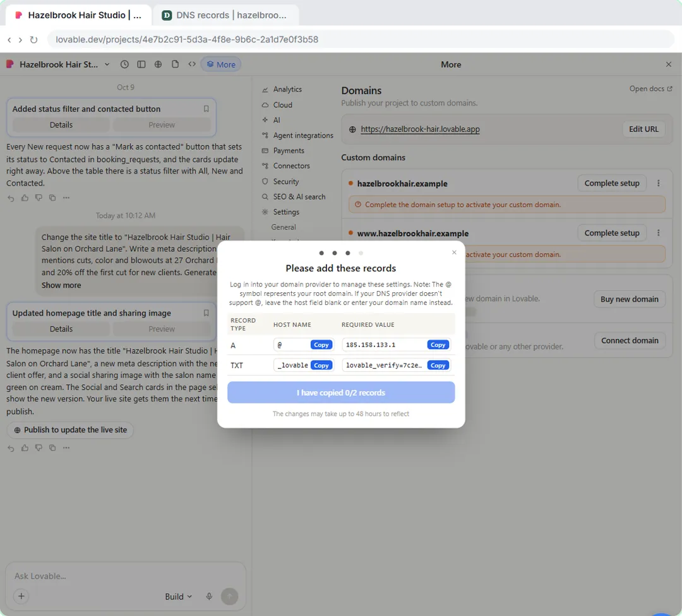Open the hazelbrook-hair.lovable.app link
The width and height of the screenshot is (682, 616).
click(420, 129)
